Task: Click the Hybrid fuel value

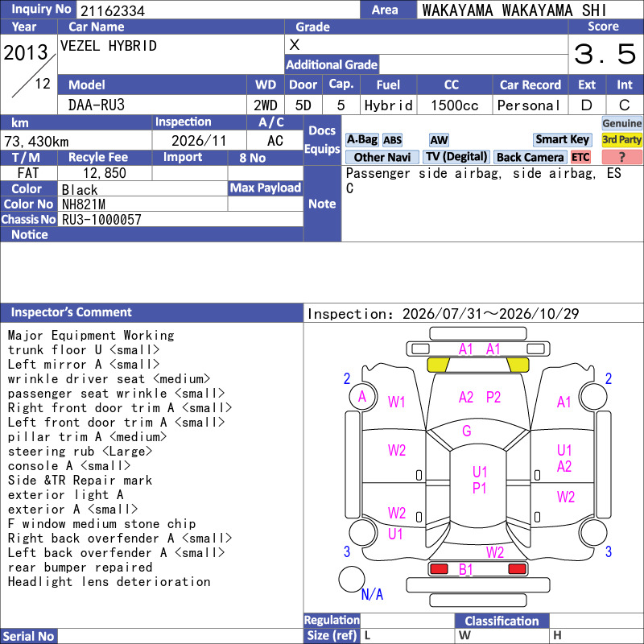Action: 388,105
